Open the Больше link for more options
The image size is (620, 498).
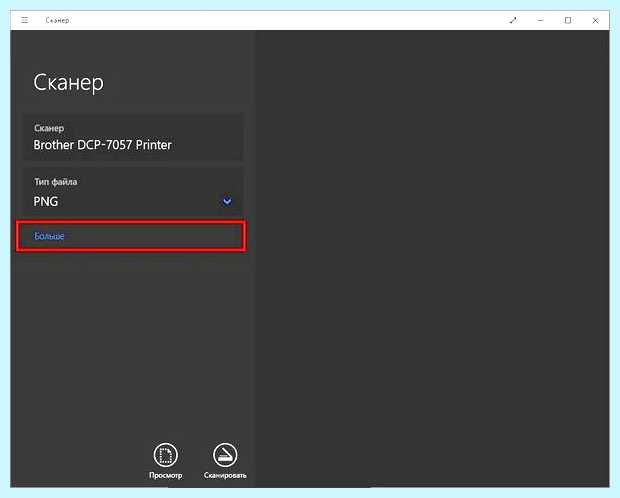49,236
